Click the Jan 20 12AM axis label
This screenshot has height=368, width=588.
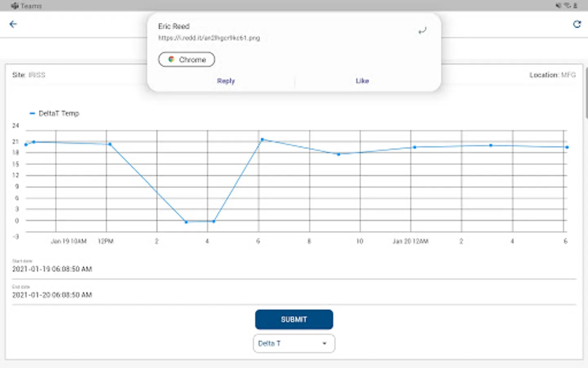click(x=410, y=241)
